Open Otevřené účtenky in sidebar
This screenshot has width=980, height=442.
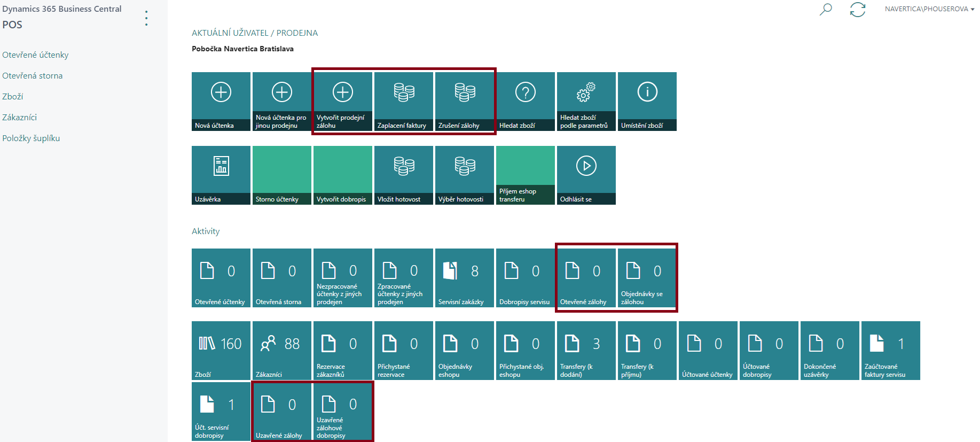coord(35,55)
